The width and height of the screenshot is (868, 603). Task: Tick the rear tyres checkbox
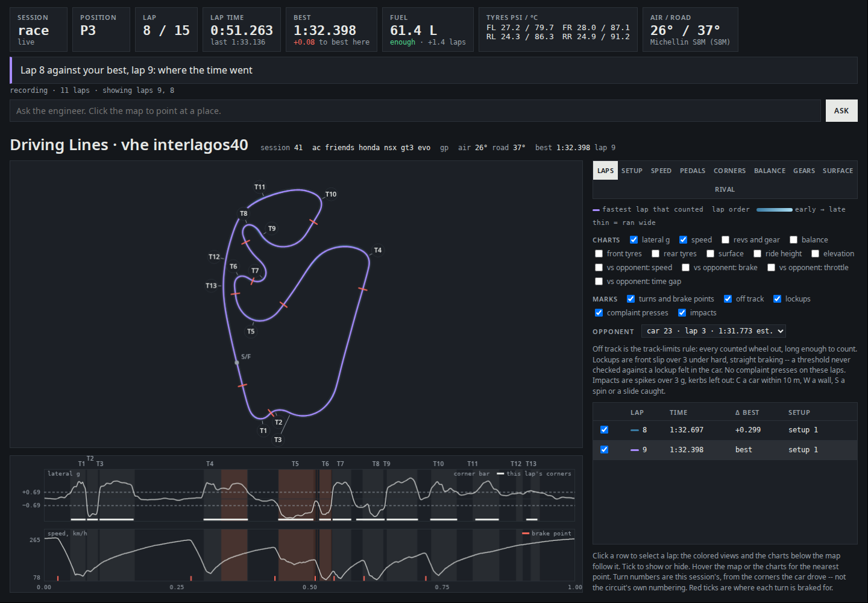pos(655,254)
